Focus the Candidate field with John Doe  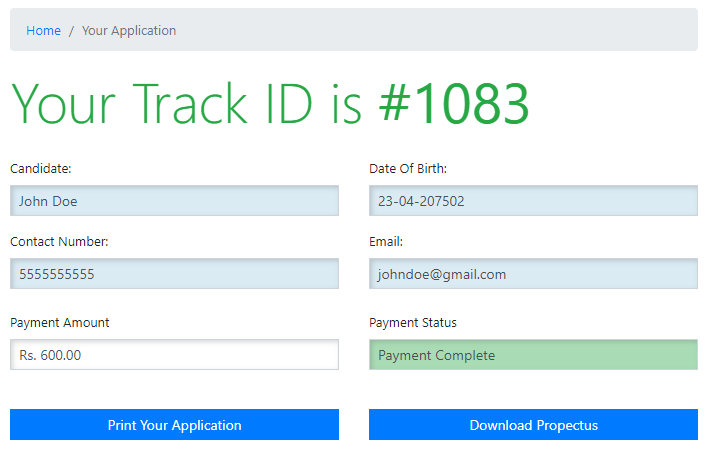174,201
